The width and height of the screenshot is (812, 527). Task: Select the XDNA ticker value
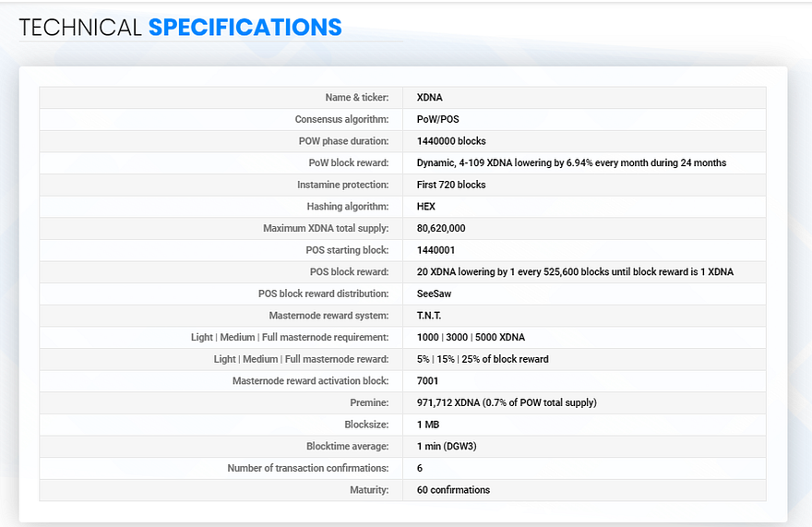coord(429,98)
